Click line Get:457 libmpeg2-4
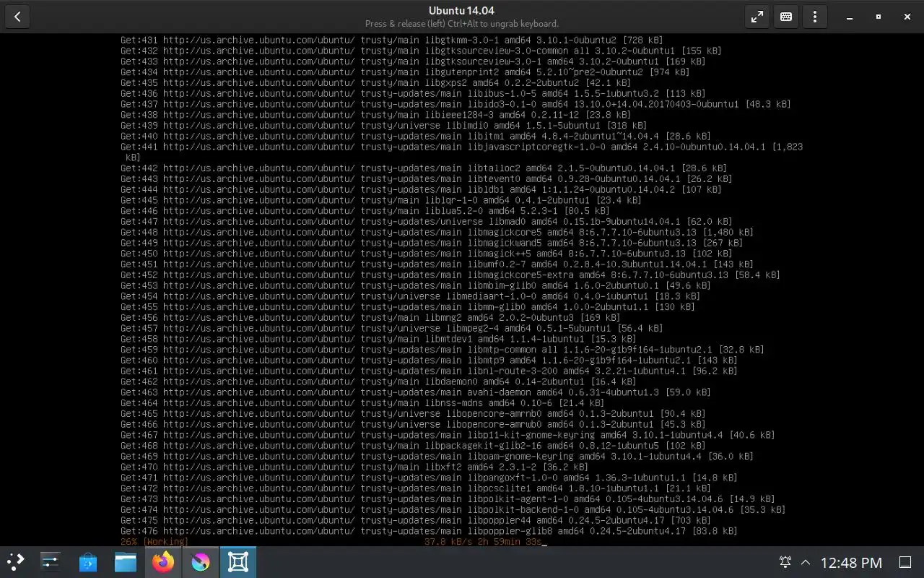The width and height of the screenshot is (924, 578). 392,328
